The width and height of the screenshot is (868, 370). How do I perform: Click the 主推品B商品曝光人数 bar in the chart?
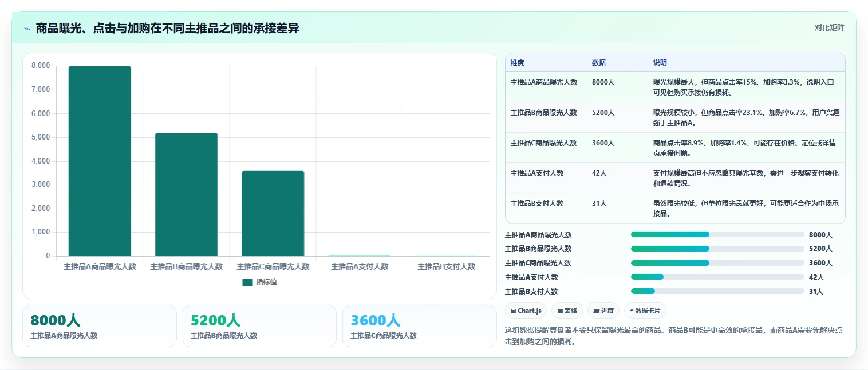click(186, 194)
